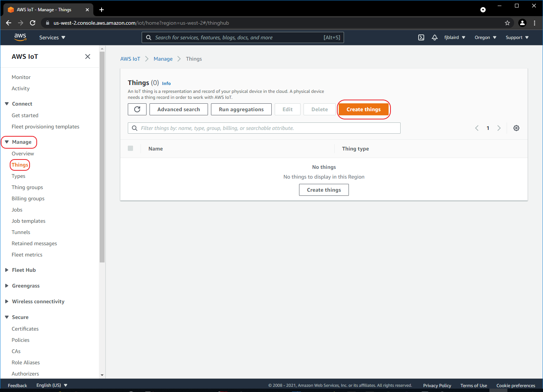Viewport: 543px width, 392px height.
Task: Click the Filter things search field
Action: point(268,128)
